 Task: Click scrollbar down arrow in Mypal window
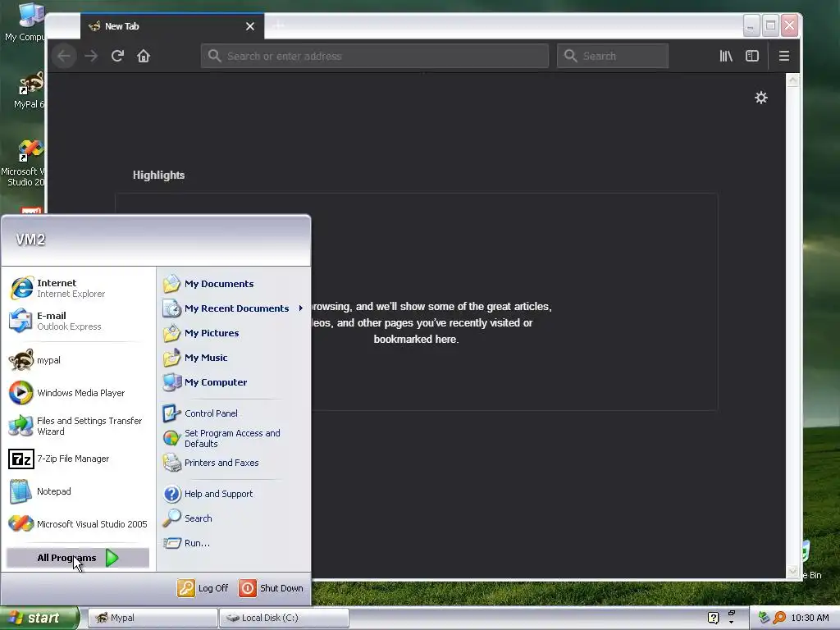click(x=792, y=572)
